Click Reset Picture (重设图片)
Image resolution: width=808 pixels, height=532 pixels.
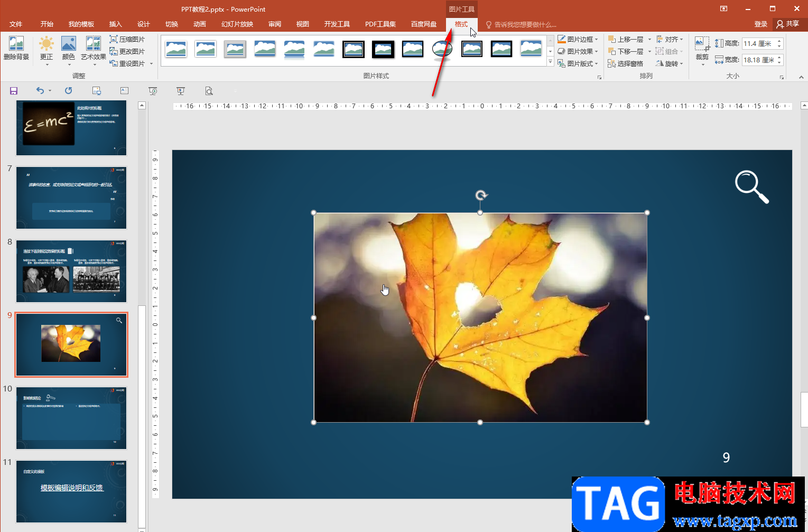(x=127, y=63)
